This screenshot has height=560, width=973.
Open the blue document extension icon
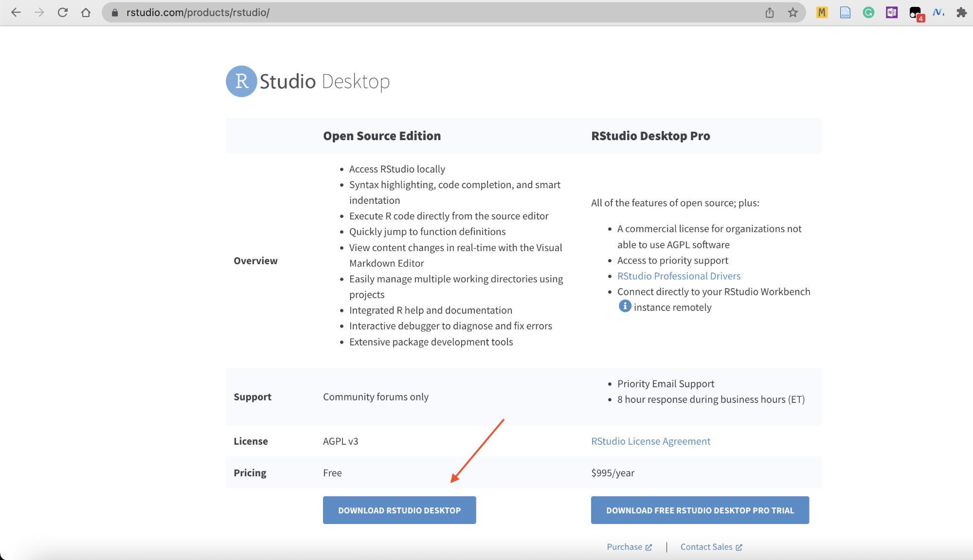point(845,13)
